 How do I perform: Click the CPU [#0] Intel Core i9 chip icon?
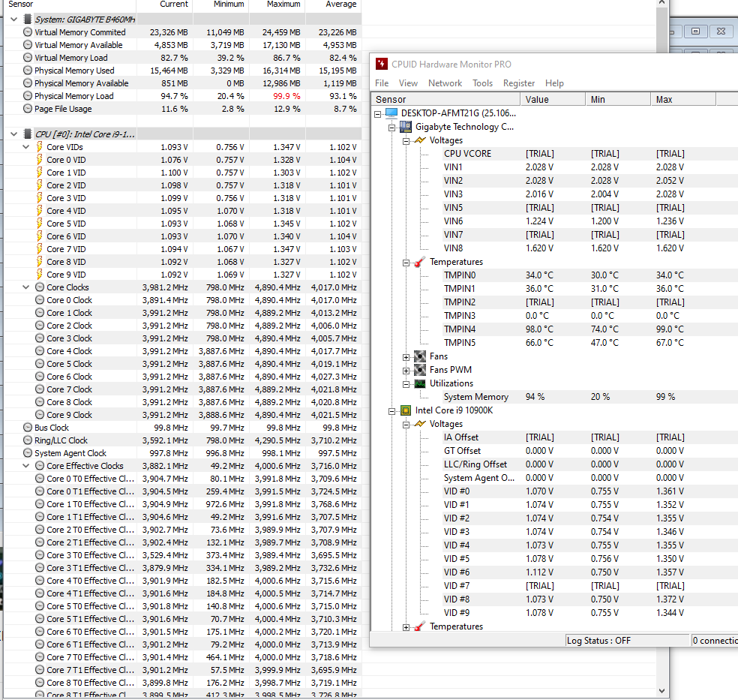28,134
